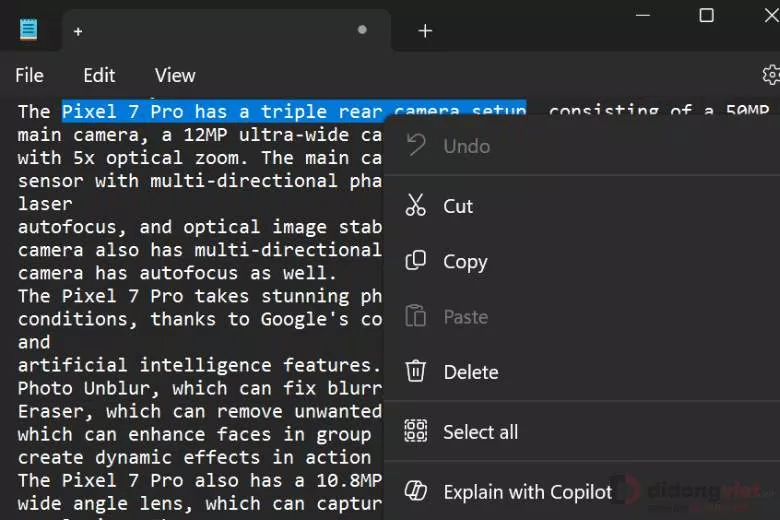The height and width of the screenshot is (520, 780).
Task: Click the Notepad app icon in title bar
Action: point(28,30)
